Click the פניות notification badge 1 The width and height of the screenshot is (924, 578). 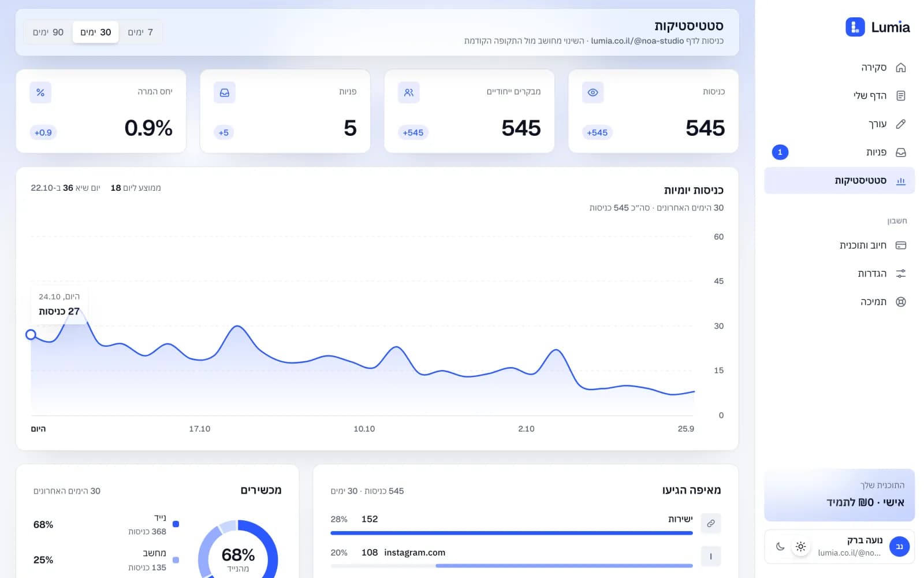pyautogui.click(x=780, y=153)
